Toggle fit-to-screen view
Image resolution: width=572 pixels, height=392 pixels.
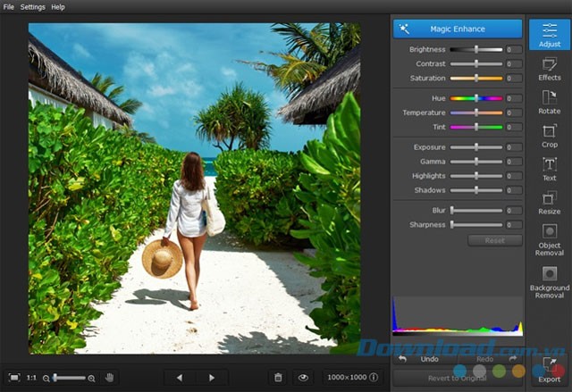(x=13, y=378)
